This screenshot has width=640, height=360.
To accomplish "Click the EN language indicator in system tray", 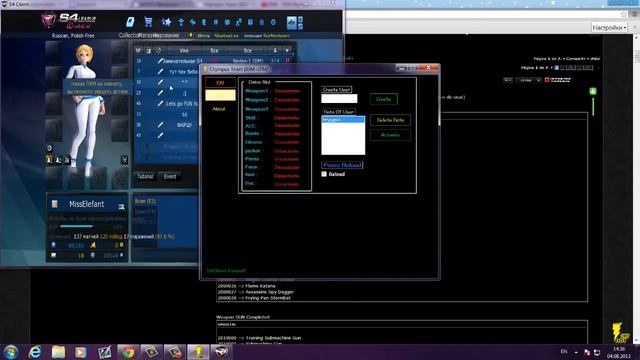I will pos(564,351).
